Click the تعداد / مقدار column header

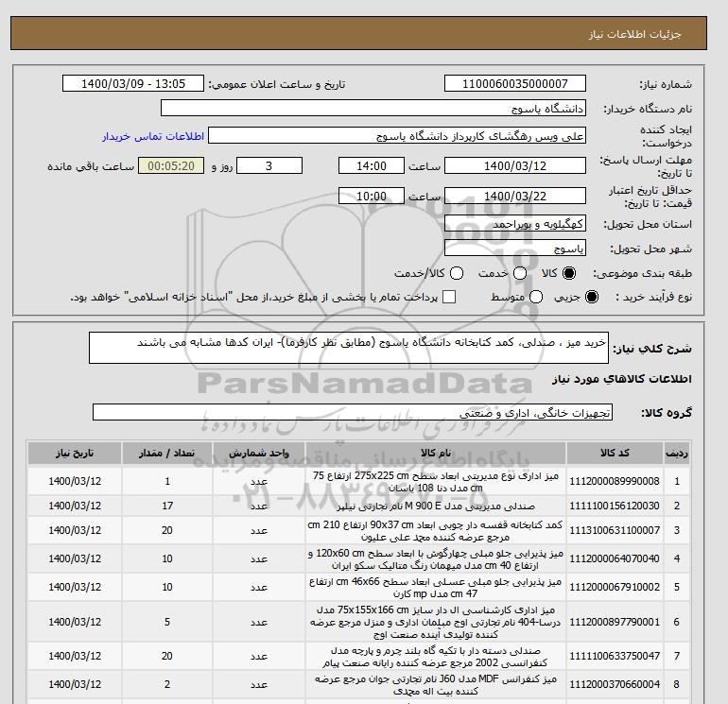167,454
